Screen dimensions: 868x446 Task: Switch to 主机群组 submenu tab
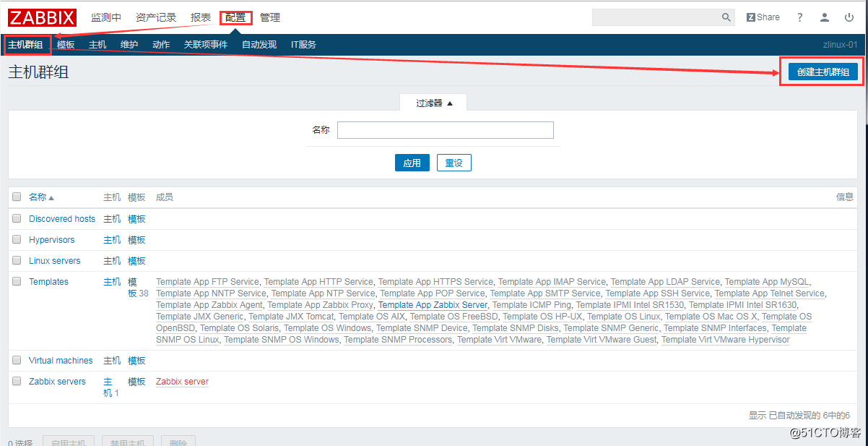click(x=25, y=45)
